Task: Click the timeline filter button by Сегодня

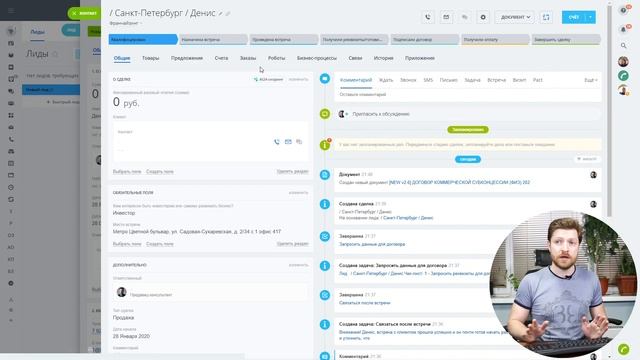Action: (587, 159)
